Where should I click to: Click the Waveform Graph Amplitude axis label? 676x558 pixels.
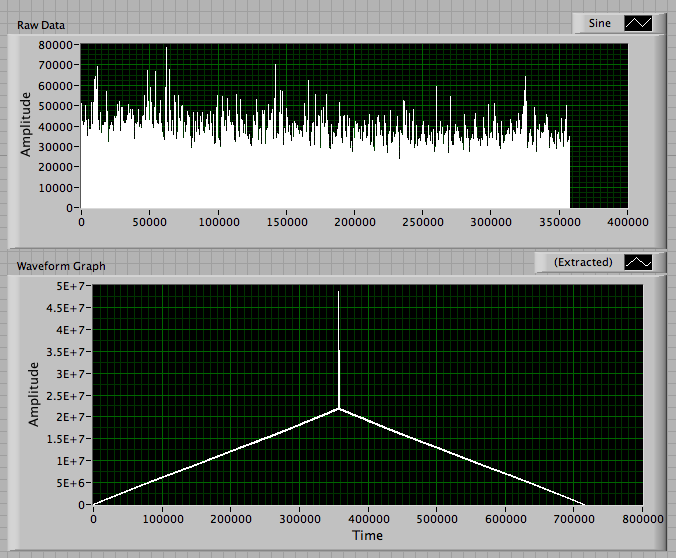(34, 394)
